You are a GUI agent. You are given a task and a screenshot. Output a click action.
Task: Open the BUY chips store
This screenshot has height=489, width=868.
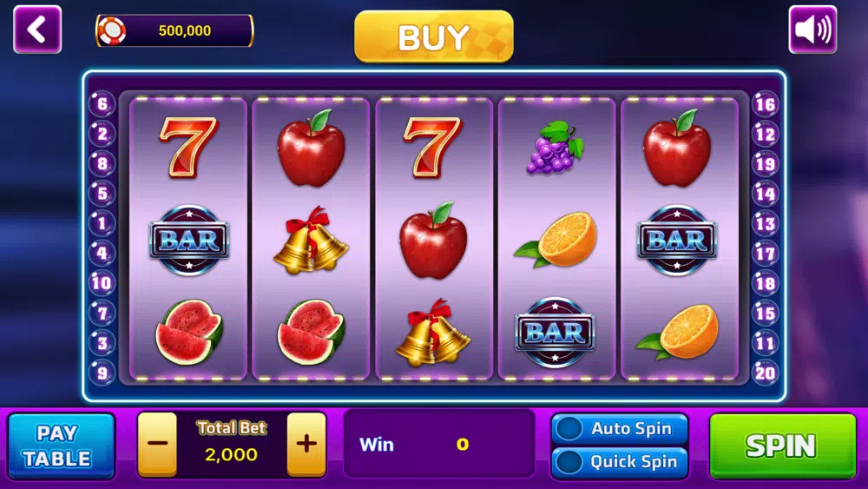pyautogui.click(x=434, y=36)
